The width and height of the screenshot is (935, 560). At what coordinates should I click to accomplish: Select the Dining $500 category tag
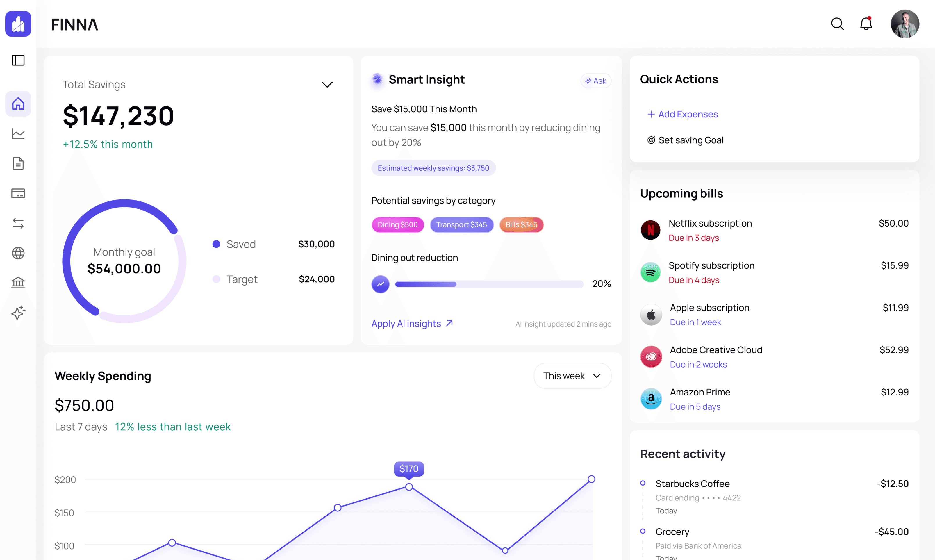point(397,224)
